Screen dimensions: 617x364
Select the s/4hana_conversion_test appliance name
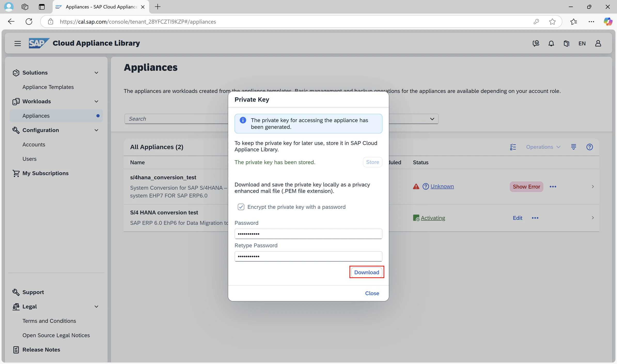point(163,177)
